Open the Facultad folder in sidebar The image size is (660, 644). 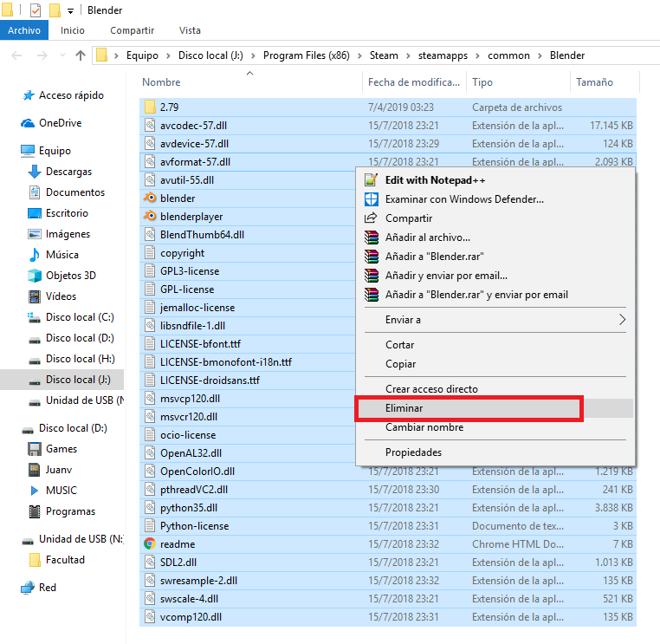coord(65,560)
